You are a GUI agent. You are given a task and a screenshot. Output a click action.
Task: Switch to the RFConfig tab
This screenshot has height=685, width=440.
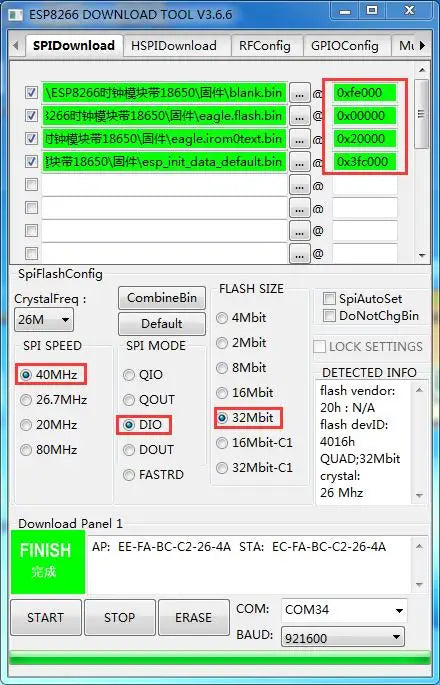point(265,46)
